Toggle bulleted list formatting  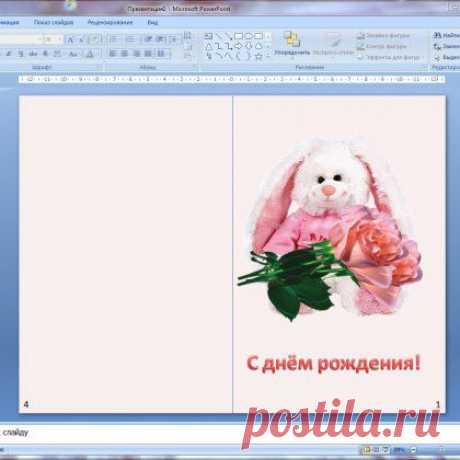pos(114,39)
